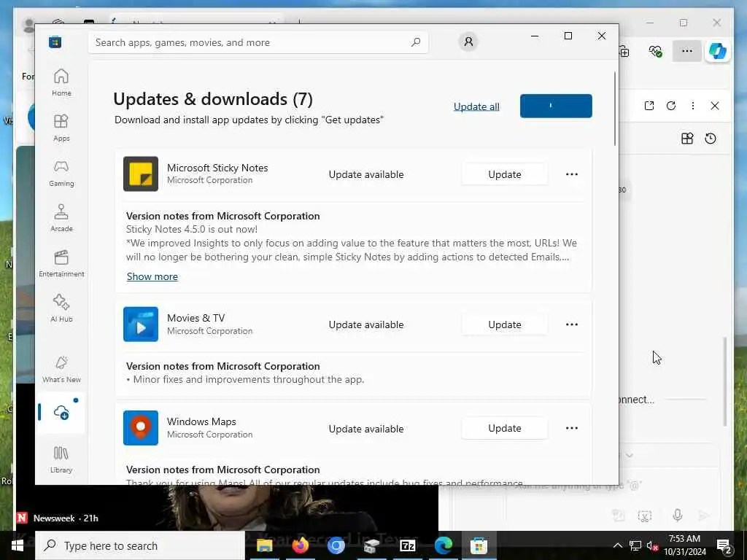Image resolution: width=747 pixels, height=560 pixels.
Task: Open Edge sidebar in new window
Action: point(649,106)
